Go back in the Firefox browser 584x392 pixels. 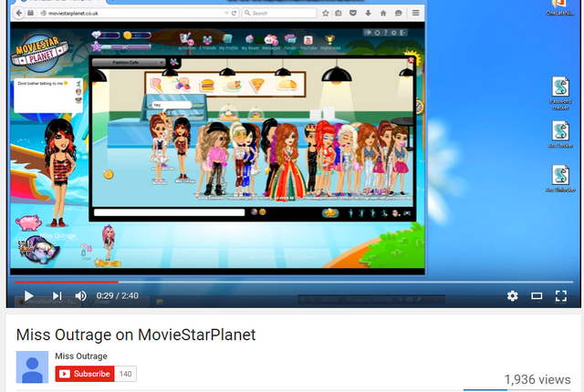point(18,13)
